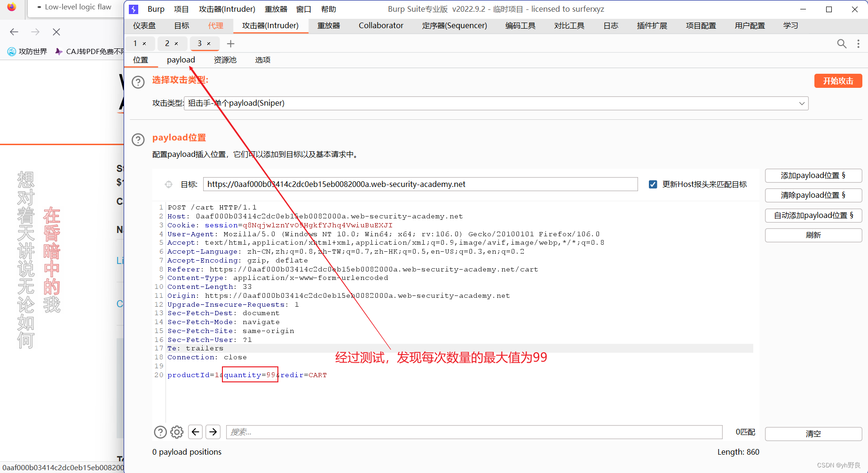Switch to 项目配置 tab
868x473 pixels.
[701, 26]
